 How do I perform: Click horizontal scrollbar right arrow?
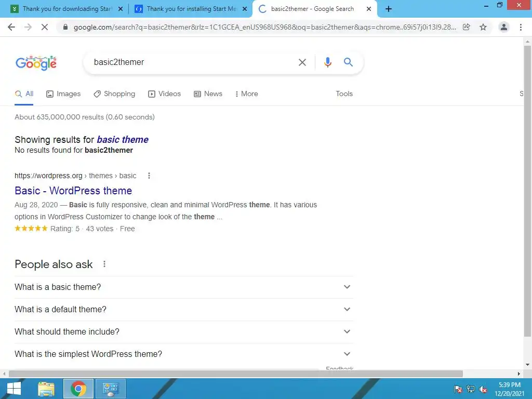[519, 374]
